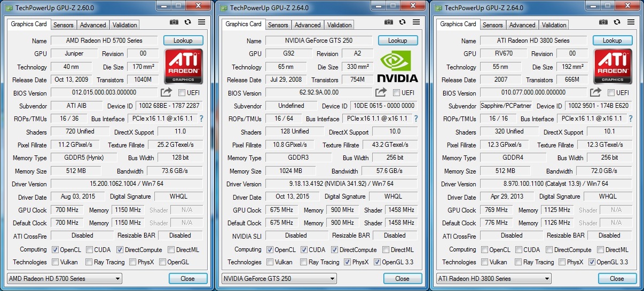Select Graphics Card tab in HD 3800 window
644x291 pixels.
point(458,24)
